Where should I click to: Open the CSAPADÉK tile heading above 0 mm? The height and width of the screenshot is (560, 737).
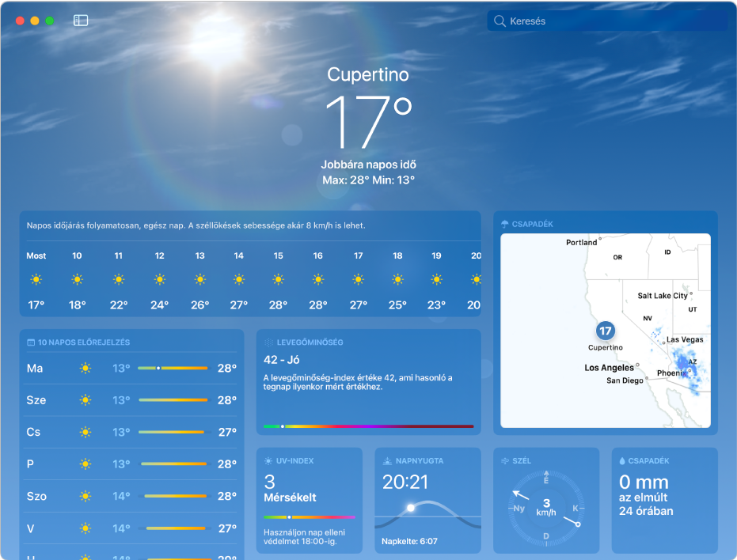click(x=648, y=461)
